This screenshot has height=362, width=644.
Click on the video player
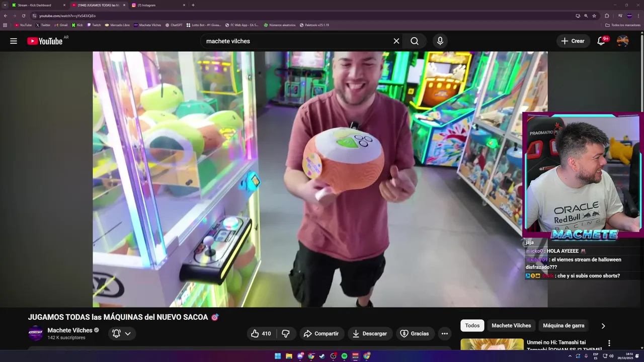320,179
